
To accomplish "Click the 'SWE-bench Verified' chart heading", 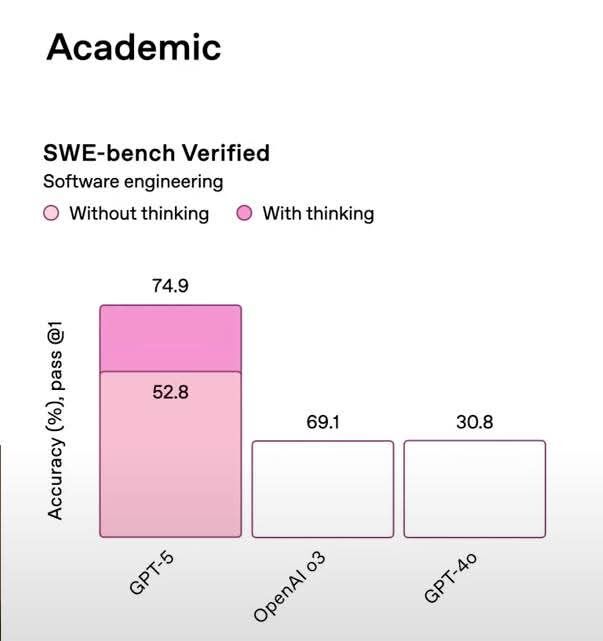I will point(156,153).
